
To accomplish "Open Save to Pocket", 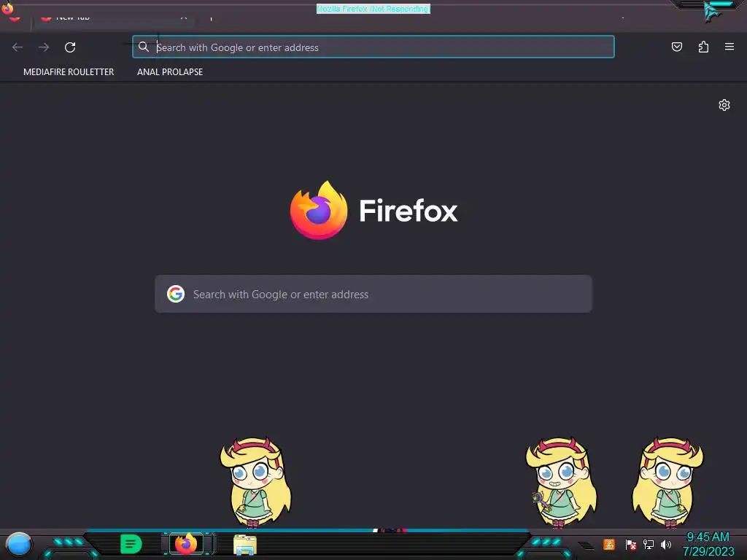I will point(677,47).
